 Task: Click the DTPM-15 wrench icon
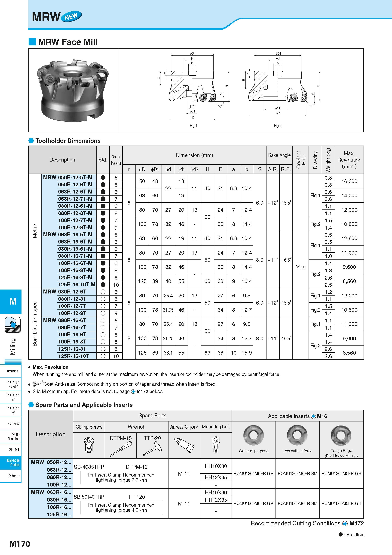tap(120, 449)
